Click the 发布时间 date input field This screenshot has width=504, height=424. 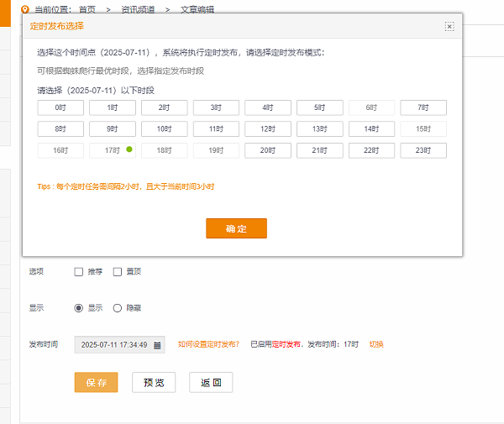[x=113, y=345]
